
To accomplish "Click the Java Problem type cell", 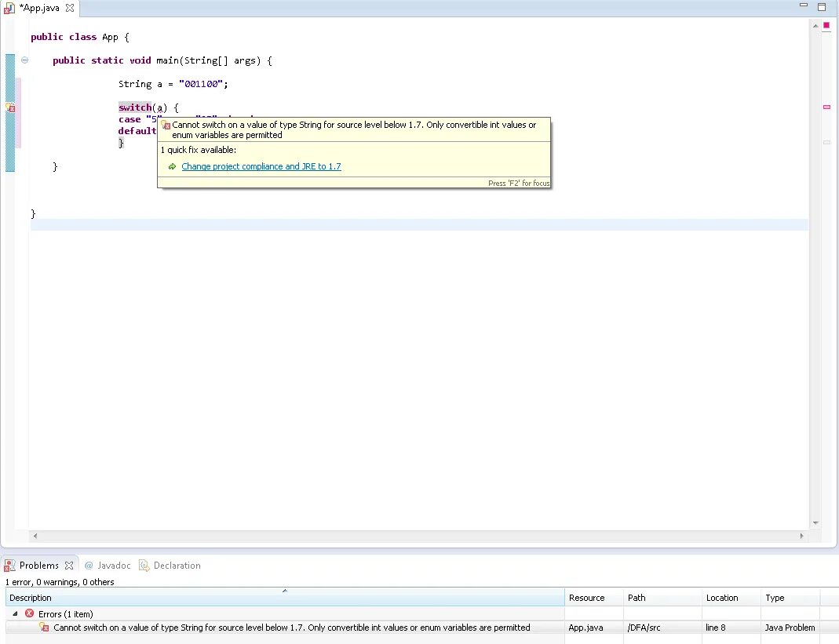I will pyautogui.click(x=790, y=628).
